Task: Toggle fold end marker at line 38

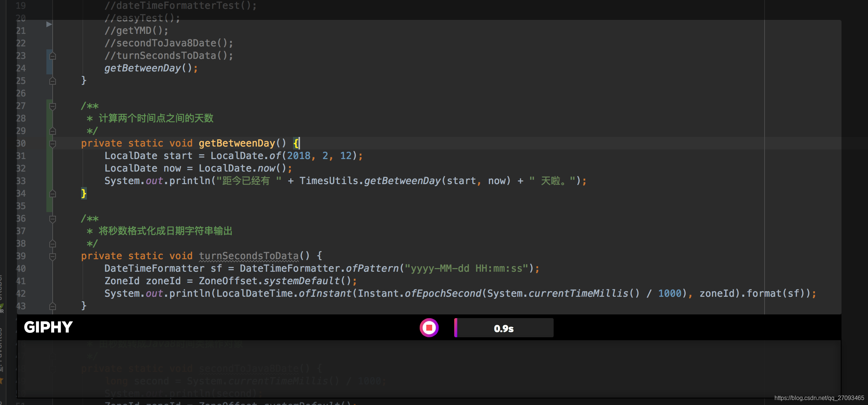Action: pos(53,244)
